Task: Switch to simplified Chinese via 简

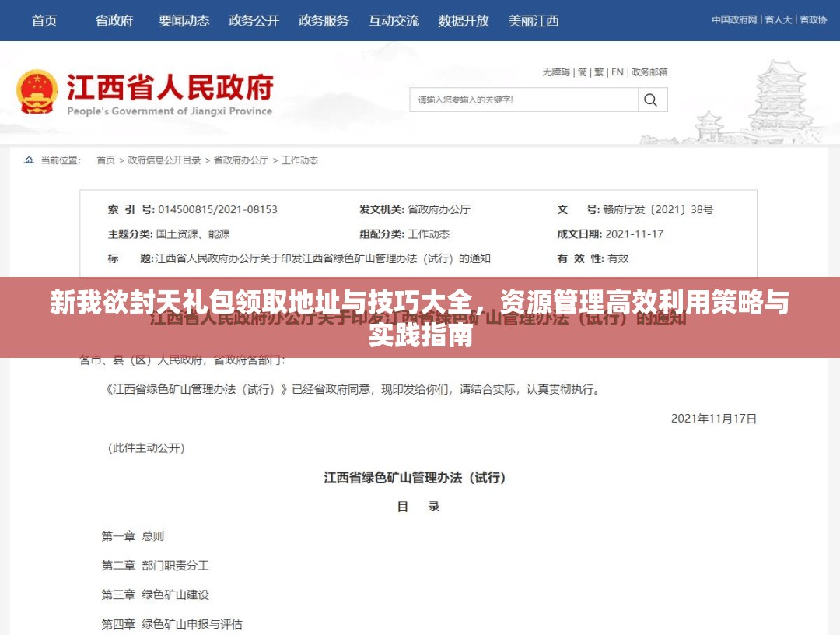Action: pos(583,72)
